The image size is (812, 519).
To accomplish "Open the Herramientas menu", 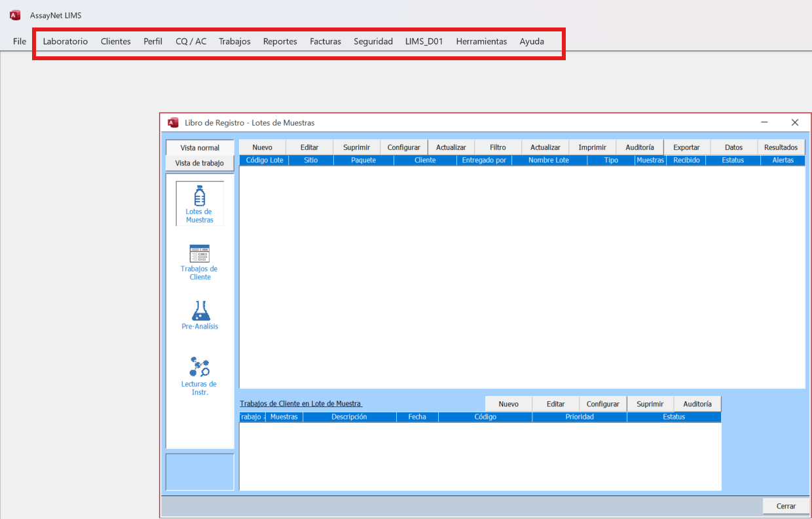I will pyautogui.click(x=481, y=41).
